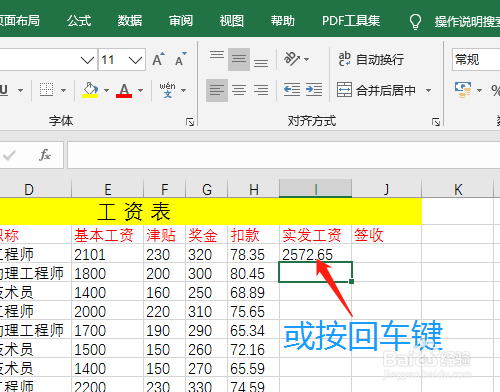Viewport: 500px width, 392px height.
Task: Select the cell containing 2572.65
Action: tap(315, 254)
